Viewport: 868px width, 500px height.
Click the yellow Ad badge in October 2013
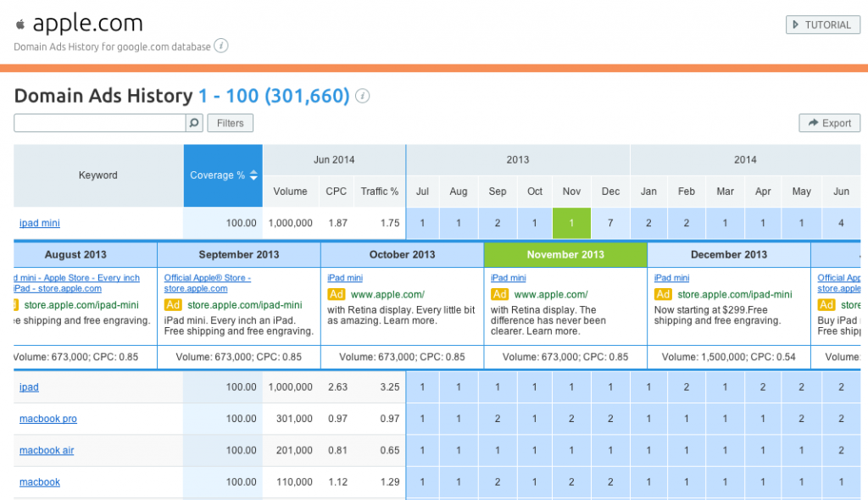pos(336,295)
